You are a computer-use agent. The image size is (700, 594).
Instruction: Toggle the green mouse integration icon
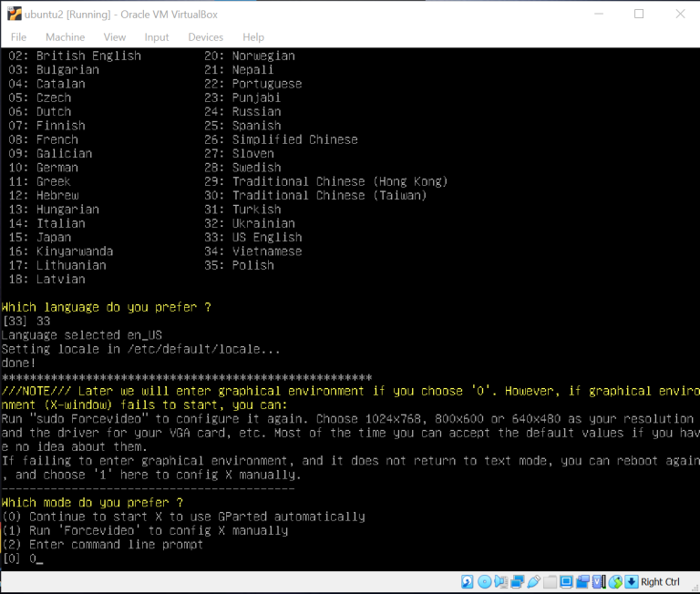615,582
